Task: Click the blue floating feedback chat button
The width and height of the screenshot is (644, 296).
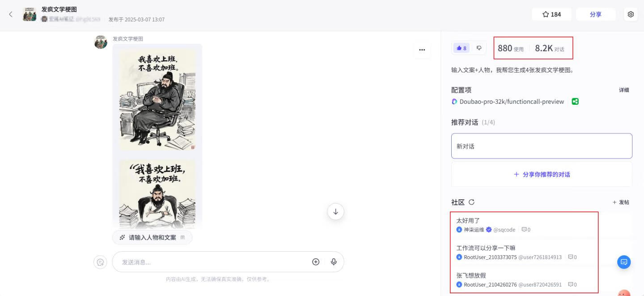Action: tap(624, 262)
